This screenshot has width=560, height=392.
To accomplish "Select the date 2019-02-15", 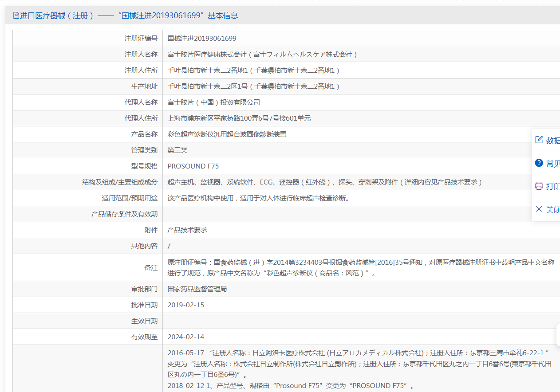I will [186, 305].
